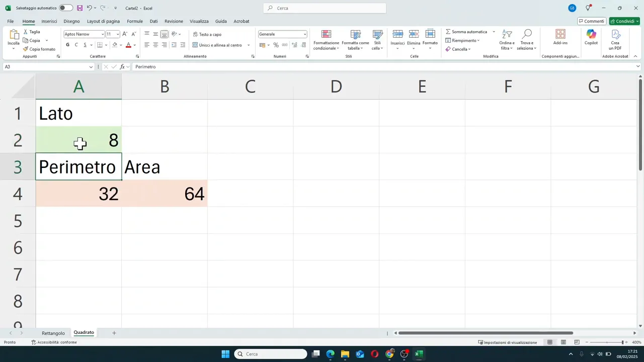The height and width of the screenshot is (362, 644).
Task: Decrease font size with the smaller A icon
Action: [x=133, y=34]
